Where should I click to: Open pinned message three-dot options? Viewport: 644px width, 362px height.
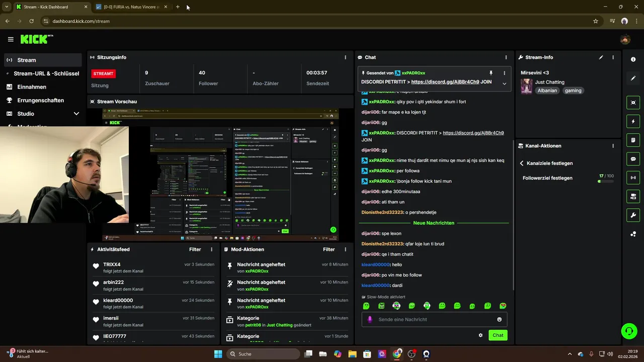click(x=504, y=73)
